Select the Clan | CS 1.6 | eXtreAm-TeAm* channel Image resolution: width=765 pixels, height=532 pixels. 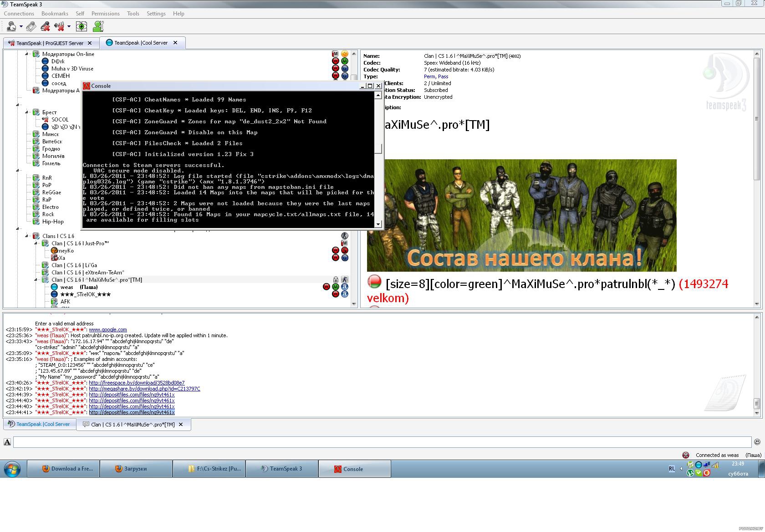(88, 273)
